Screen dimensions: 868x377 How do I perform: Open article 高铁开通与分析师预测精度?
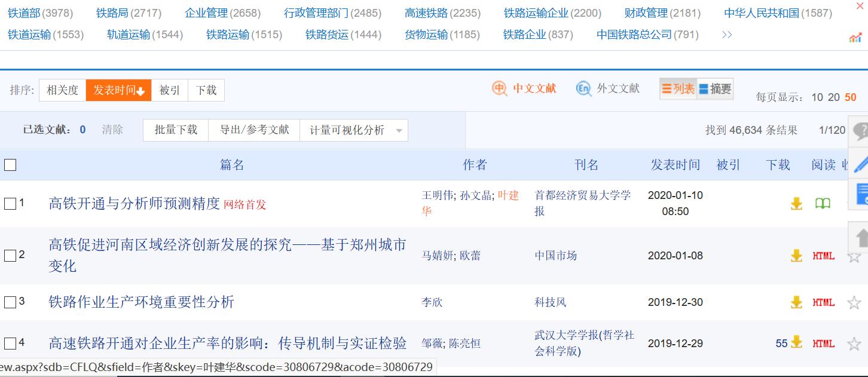pyautogui.click(x=135, y=204)
